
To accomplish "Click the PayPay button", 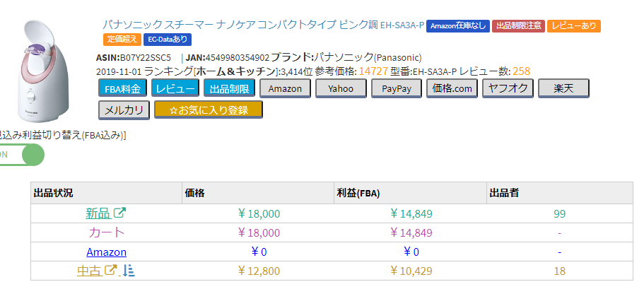I will pos(397,88).
